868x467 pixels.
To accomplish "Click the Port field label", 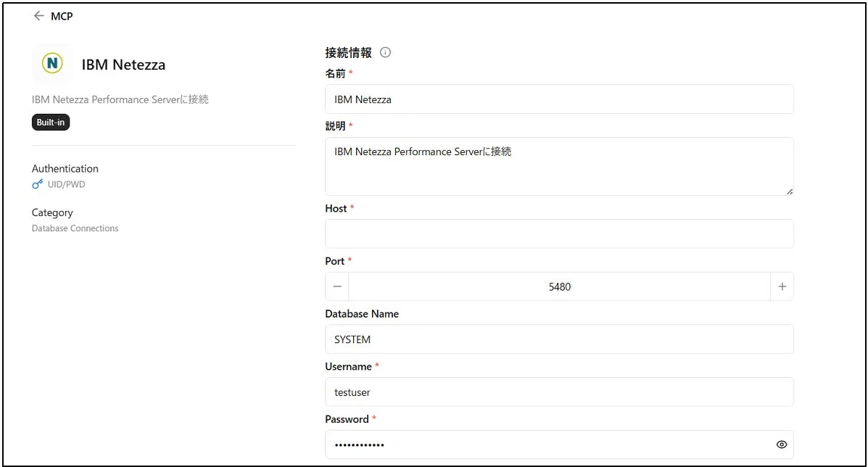I will tap(334, 261).
